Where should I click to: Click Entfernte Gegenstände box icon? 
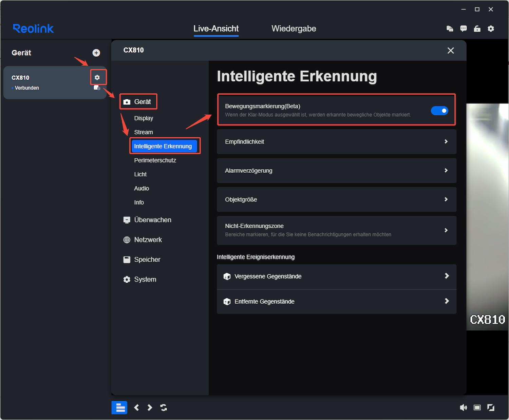[x=227, y=301]
